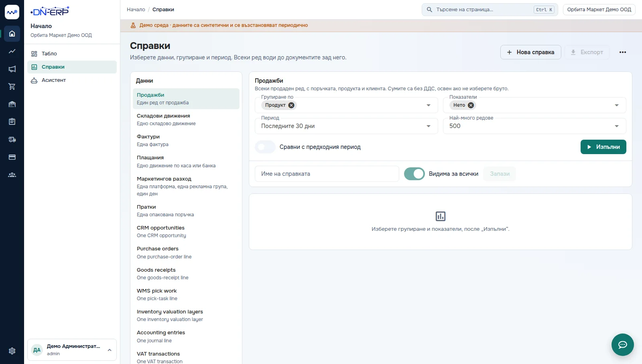This screenshot has width=642, height=364.
Task: Open the chat support bubble
Action: tap(622, 345)
